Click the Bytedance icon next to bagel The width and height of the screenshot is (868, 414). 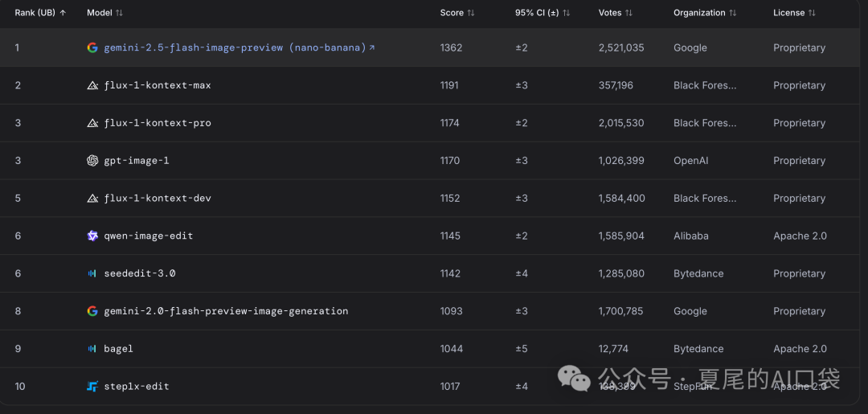(x=92, y=349)
